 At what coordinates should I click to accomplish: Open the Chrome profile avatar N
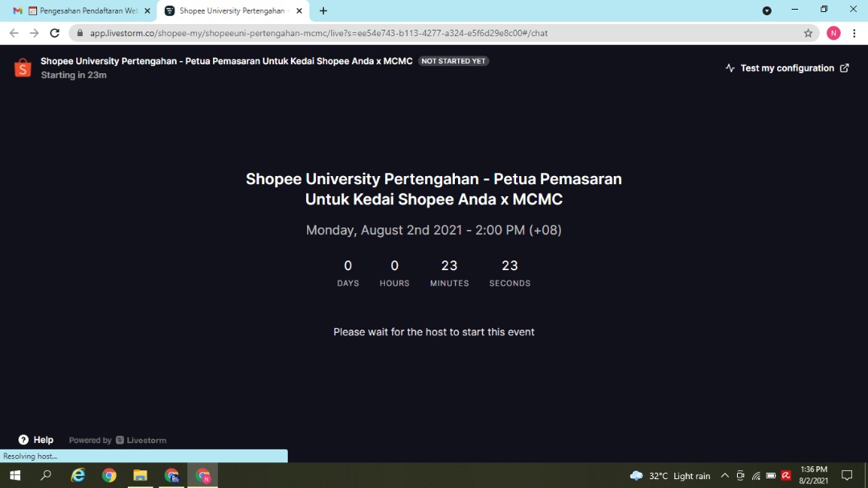[x=833, y=33]
